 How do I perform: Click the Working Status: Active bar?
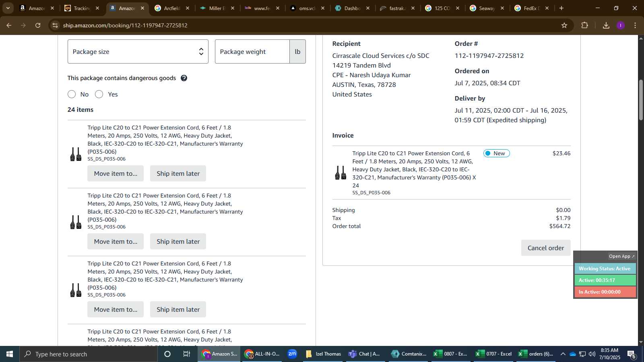[605, 269]
